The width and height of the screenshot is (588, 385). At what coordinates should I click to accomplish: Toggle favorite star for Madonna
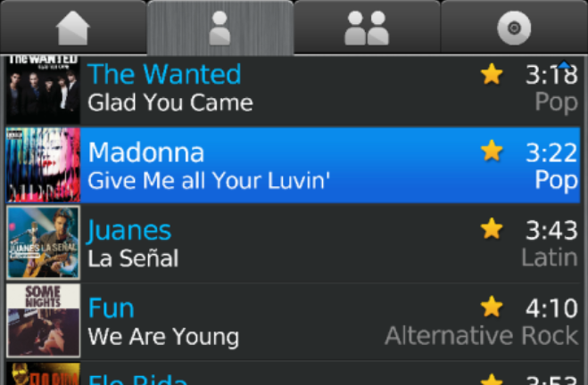click(x=492, y=151)
